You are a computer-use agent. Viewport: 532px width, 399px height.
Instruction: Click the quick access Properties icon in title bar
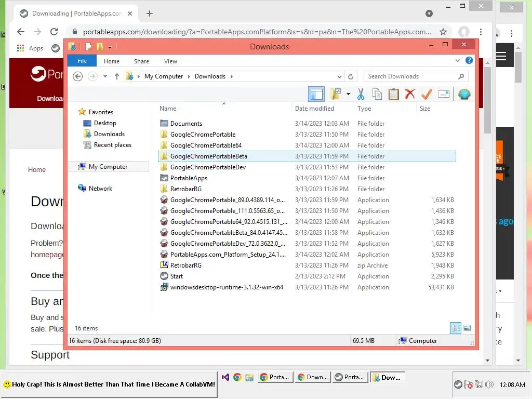88,46
